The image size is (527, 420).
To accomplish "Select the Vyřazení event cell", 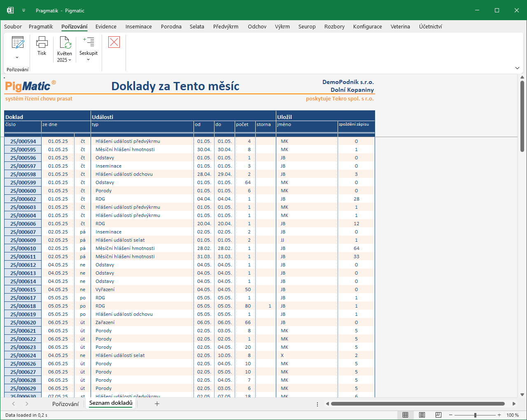I will point(142,289).
